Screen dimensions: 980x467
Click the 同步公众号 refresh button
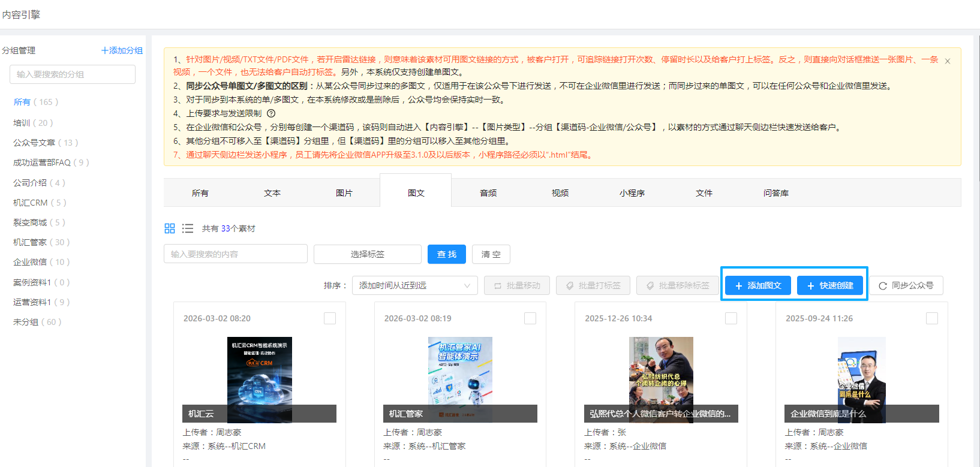click(906, 285)
